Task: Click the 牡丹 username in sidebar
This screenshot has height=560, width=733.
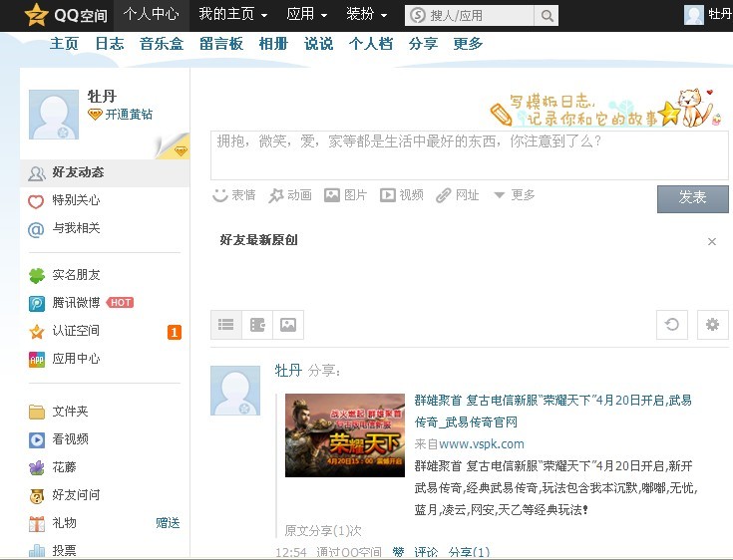Action: [x=102, y=97]
